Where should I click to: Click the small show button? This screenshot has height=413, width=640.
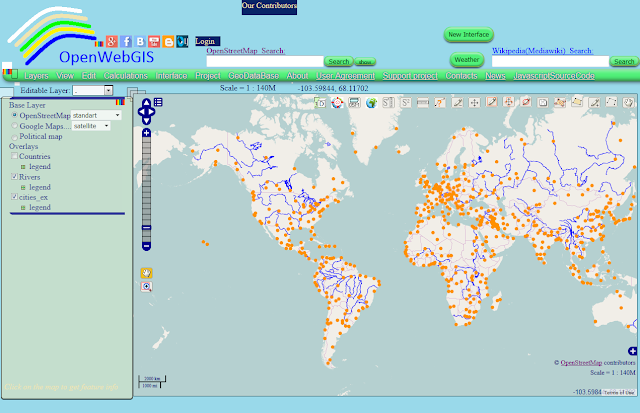tap(365, 62)
